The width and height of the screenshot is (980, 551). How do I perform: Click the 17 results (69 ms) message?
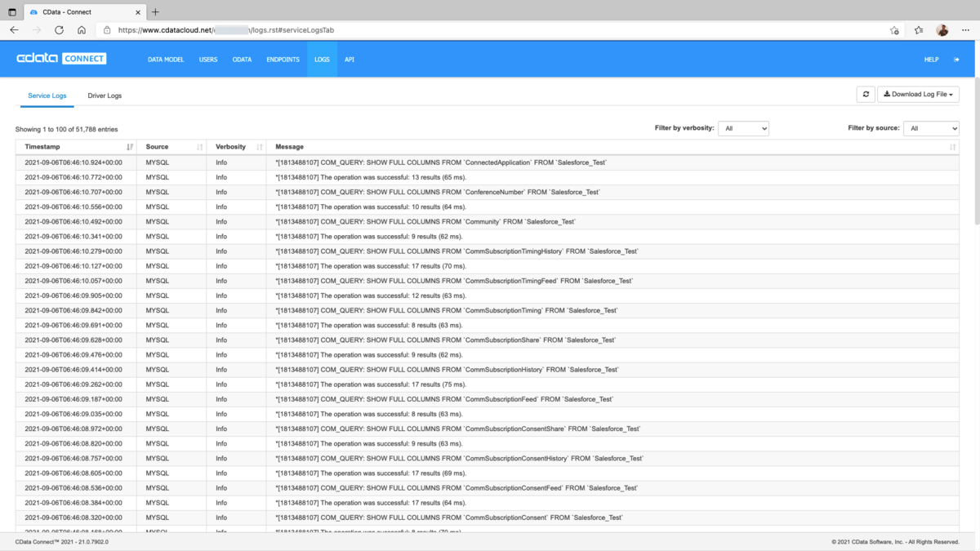coord(370,473)
